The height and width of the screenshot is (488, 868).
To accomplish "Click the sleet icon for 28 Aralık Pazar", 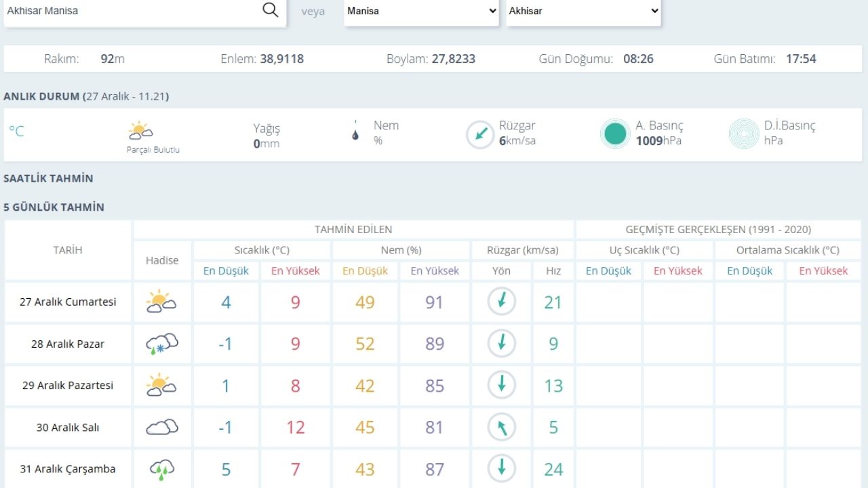I will click(161, 344).
